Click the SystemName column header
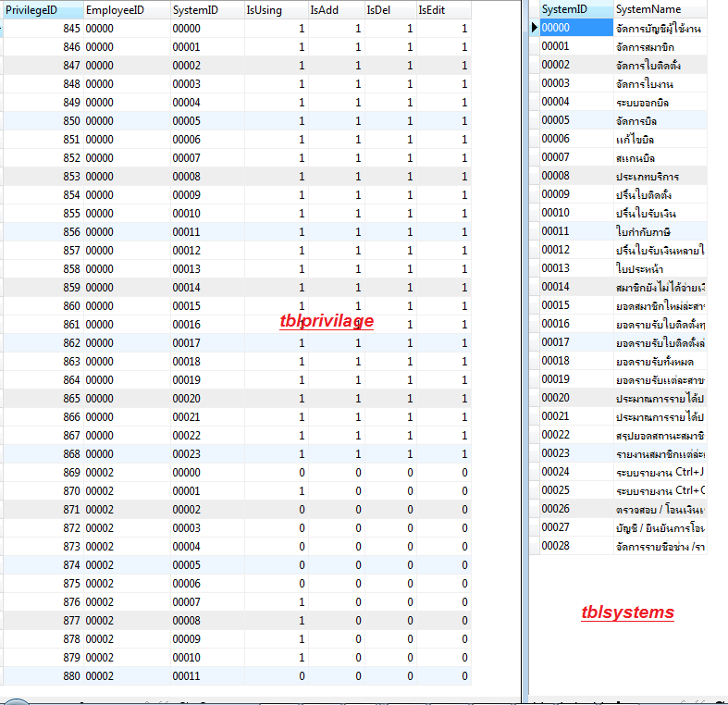The image size is (728, 705). 660,9
